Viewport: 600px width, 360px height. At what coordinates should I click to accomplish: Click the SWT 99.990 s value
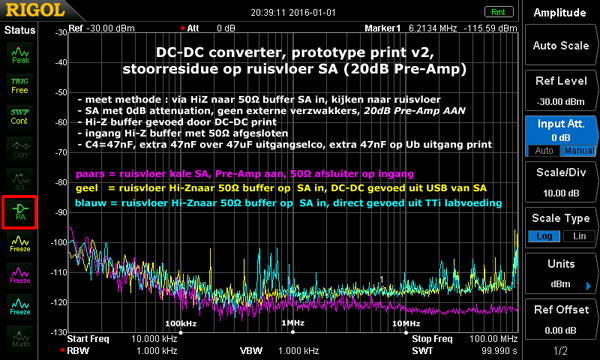tap(499, 351)
